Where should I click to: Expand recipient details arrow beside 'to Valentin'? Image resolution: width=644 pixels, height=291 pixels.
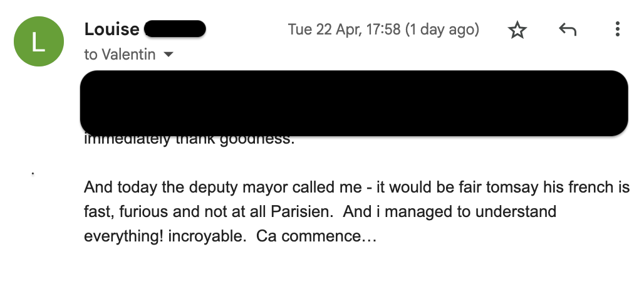click(168, 55)
